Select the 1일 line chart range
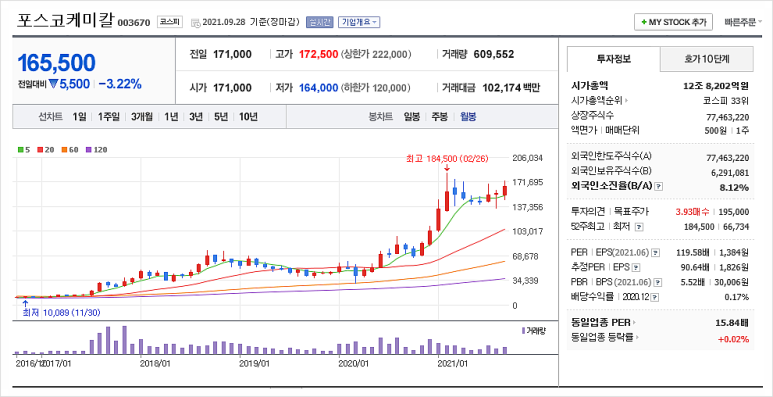The height and width of the screenshot is (397, 773). [79, 117]
